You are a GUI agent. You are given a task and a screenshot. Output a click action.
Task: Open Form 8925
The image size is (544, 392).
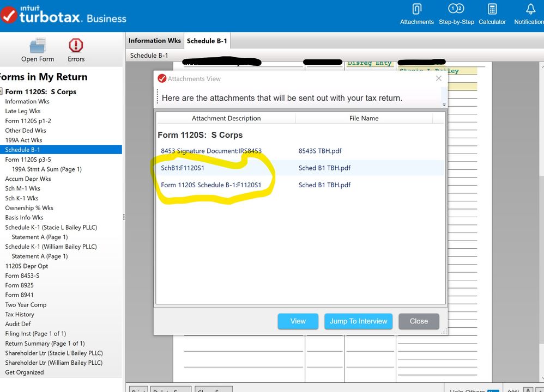[x=19, y=285]
